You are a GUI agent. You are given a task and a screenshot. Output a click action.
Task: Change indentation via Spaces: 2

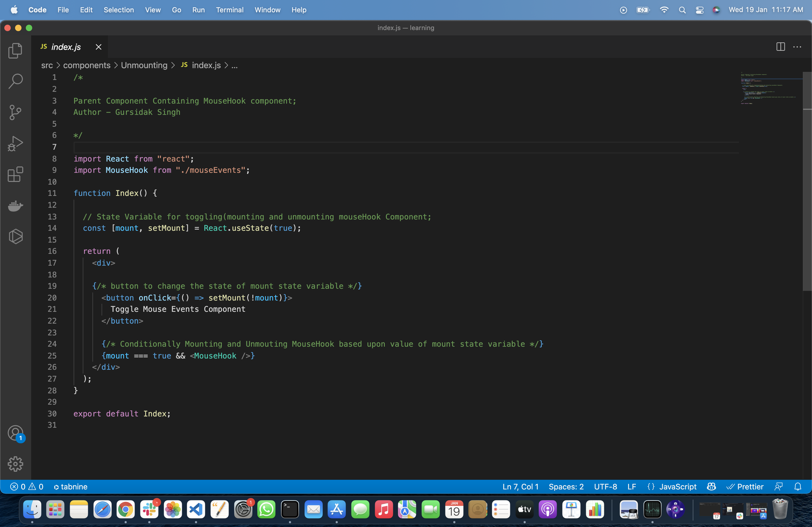pos(566,486)
